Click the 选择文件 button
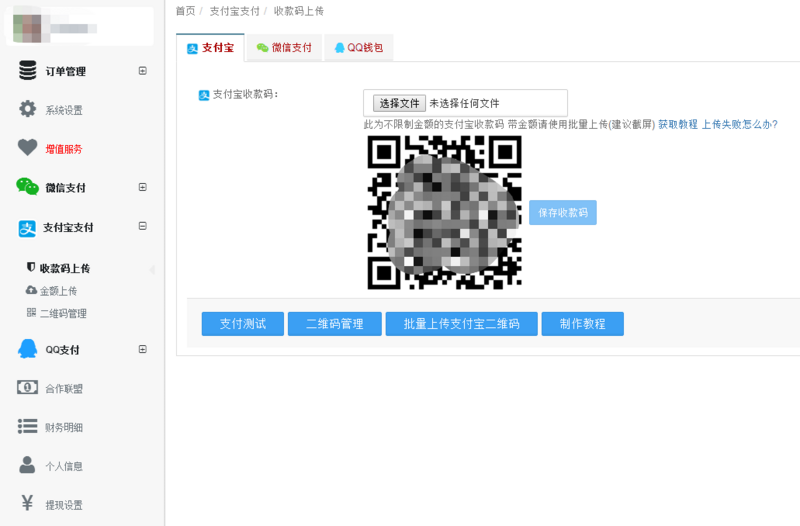 pos(399,103)
